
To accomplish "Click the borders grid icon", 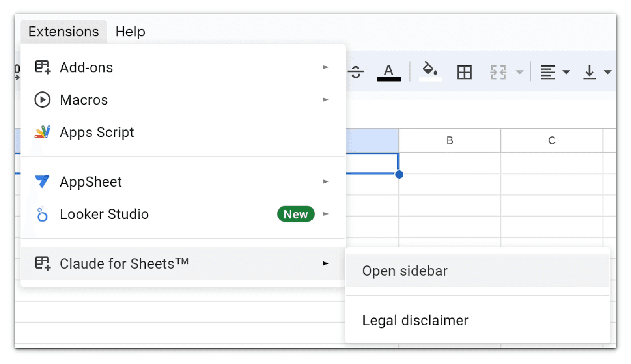I will (464, 72).
